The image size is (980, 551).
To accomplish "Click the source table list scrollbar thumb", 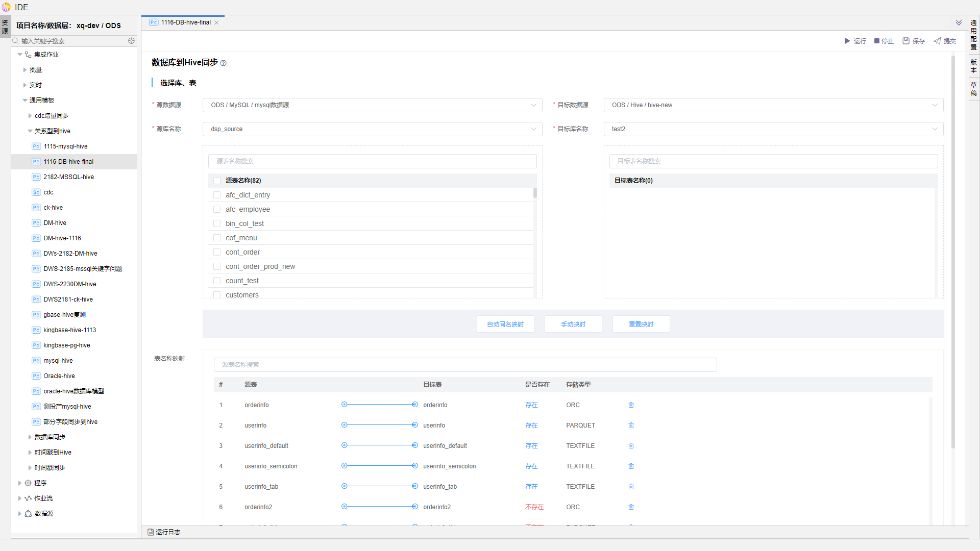I will (x=535, y=193).
